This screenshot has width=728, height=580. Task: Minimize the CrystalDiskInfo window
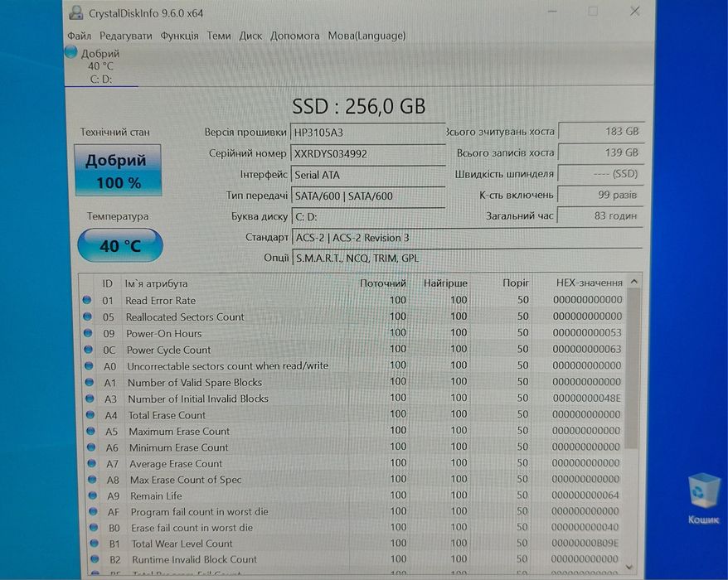coord(552,12)
